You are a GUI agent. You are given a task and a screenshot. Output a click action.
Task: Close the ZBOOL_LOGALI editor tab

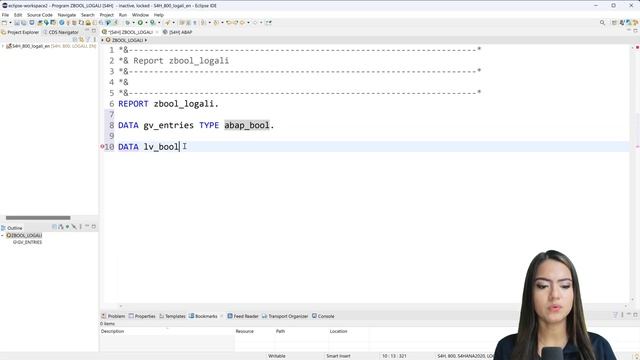(x=157, y=32)
